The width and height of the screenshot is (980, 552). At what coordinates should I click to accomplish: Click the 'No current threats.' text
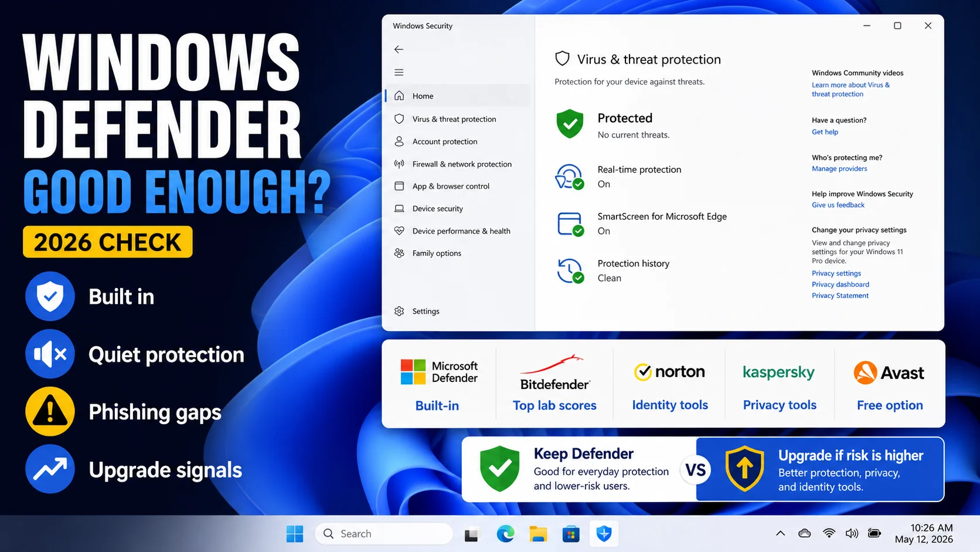click(x=634, y=135)
